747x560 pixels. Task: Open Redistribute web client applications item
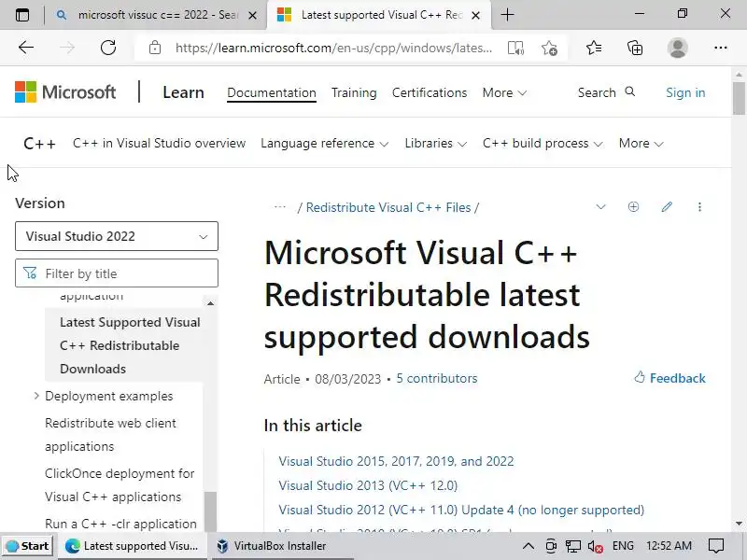(110, 434)
